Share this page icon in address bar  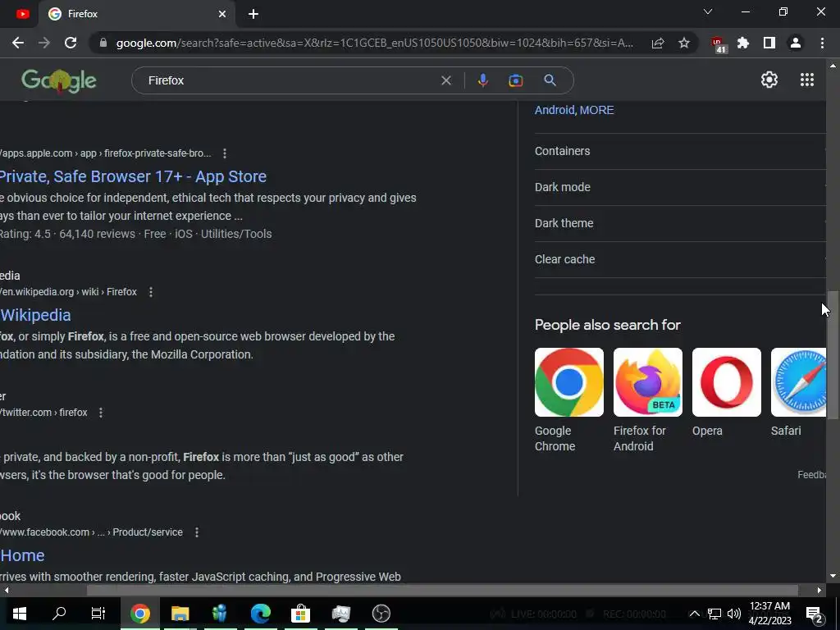coord(658,43)
